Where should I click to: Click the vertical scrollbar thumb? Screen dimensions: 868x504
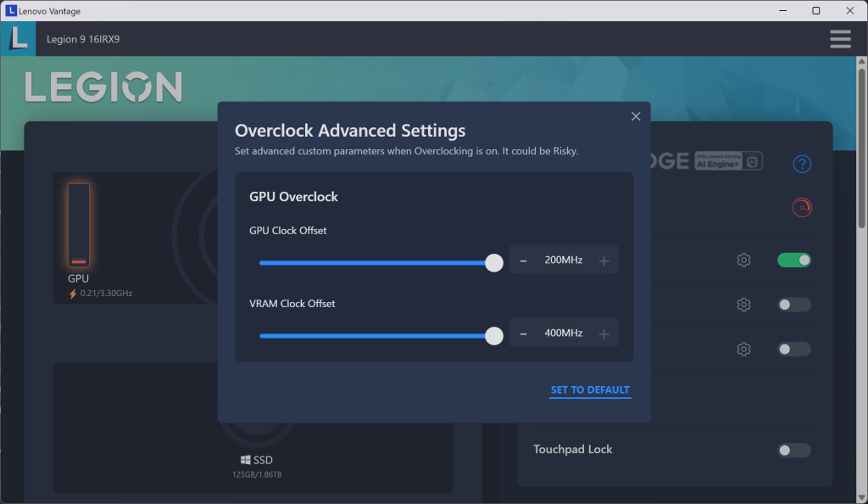tap(861, 147)
